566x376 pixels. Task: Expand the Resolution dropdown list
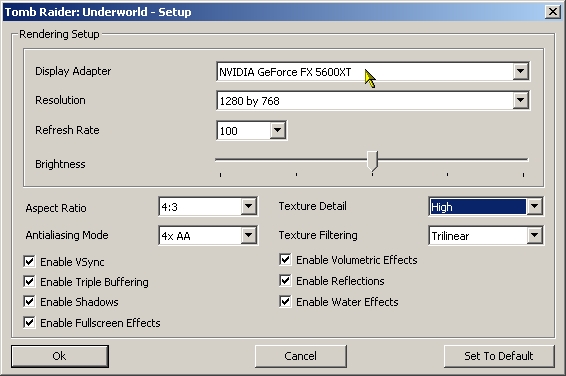point(520,101)
